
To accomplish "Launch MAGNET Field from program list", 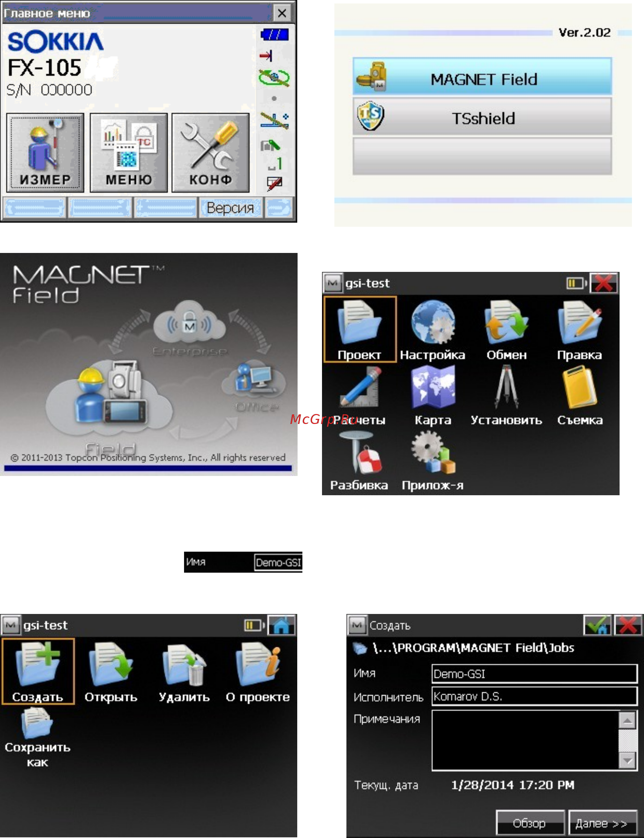I will click(482, 77).
